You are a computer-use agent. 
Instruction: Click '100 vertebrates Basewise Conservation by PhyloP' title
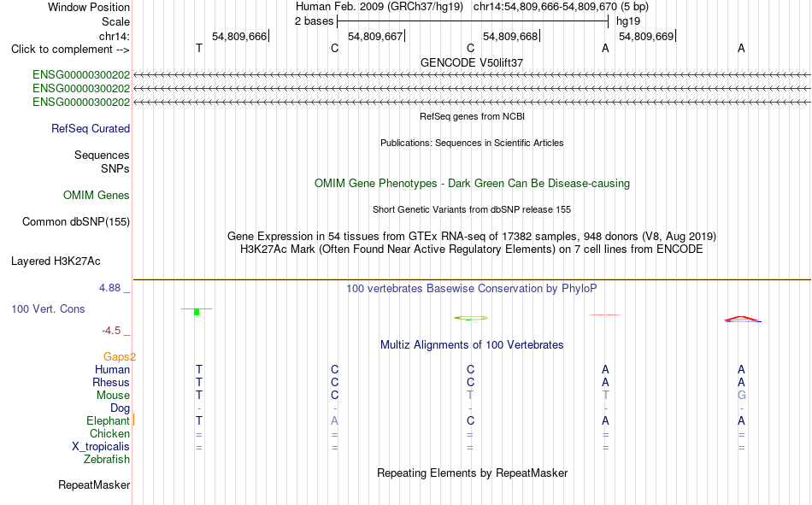tap(472, 289)
